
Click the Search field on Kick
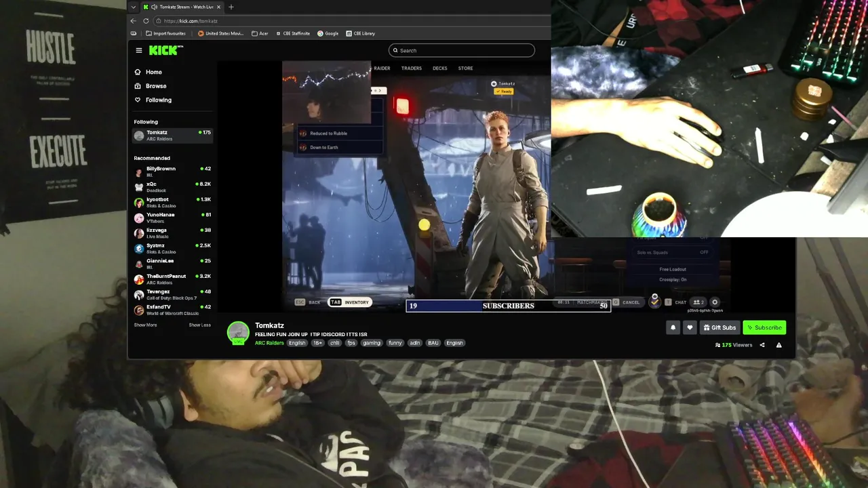coord(462,50)
